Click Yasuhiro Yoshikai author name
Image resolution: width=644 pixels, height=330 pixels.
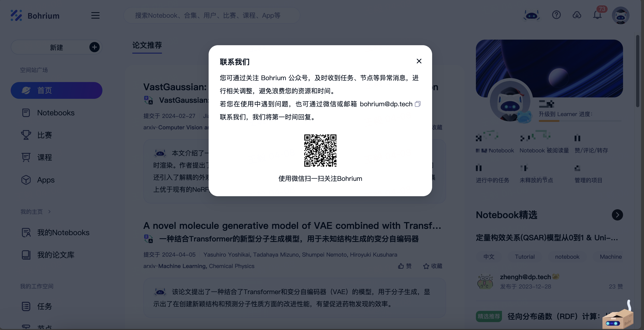[226, 254]
